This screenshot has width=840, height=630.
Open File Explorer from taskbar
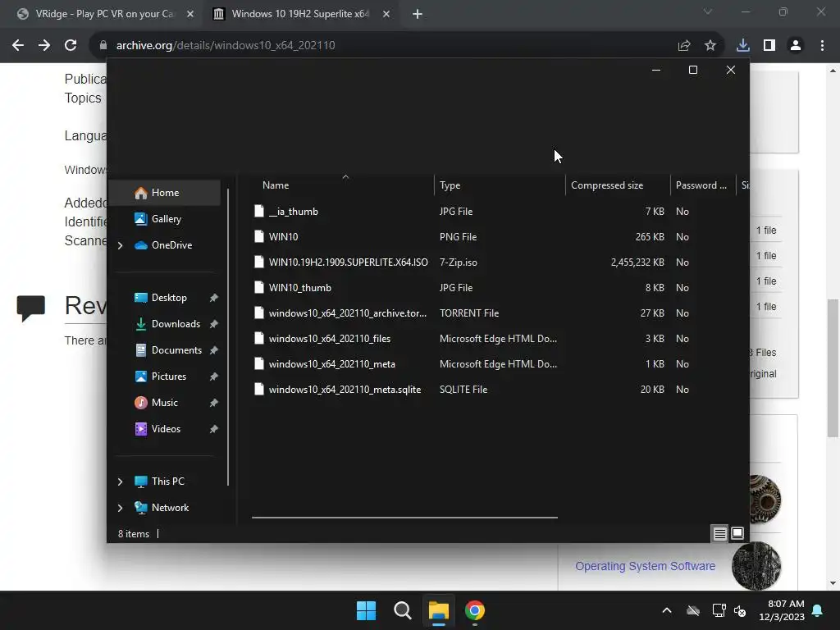tap(438, 610)
